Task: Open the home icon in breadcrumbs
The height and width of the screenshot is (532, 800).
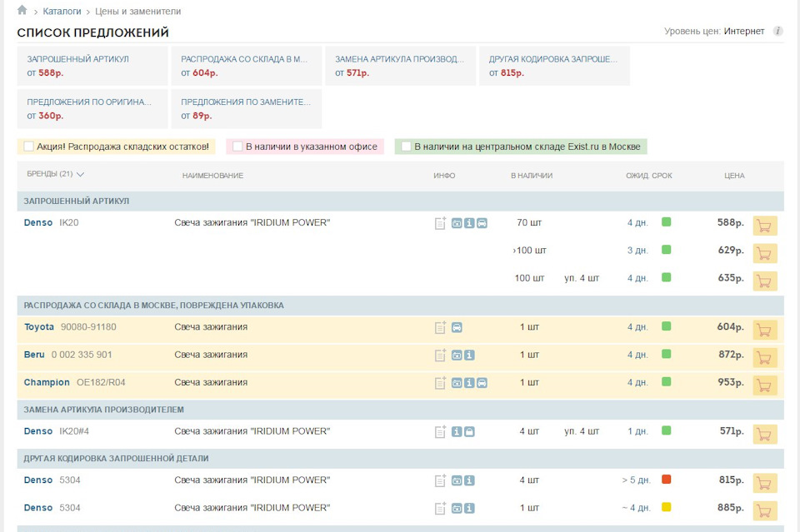Action: tap(22, 10)
